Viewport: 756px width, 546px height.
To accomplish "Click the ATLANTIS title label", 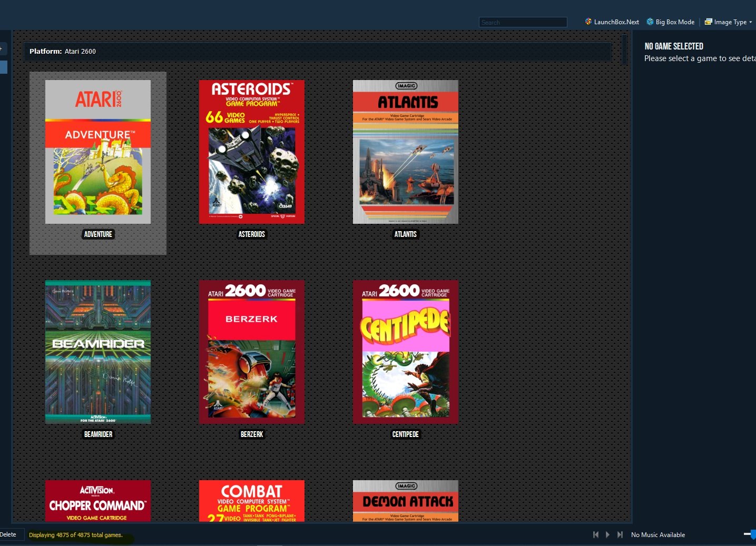I will coord(406,234).
